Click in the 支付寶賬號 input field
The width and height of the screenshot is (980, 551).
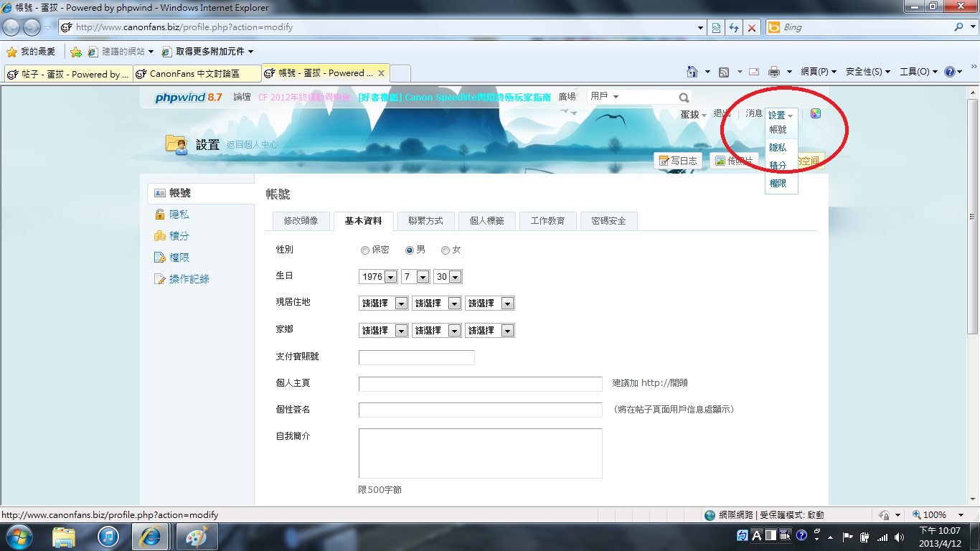pyautogui.click(x=417, y=357)
